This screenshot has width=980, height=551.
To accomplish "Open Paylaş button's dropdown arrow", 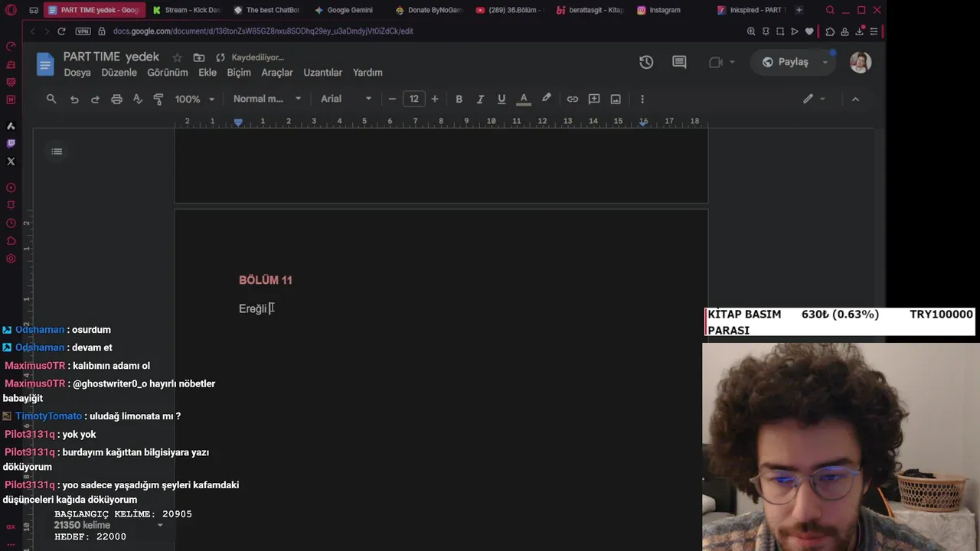I will pyautogui.click(x=825, y=62).
